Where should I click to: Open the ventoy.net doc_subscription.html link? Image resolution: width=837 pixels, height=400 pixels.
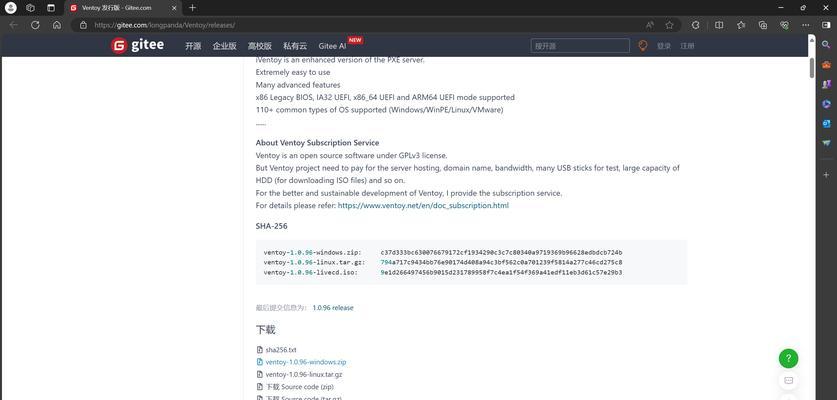[423, 205]
